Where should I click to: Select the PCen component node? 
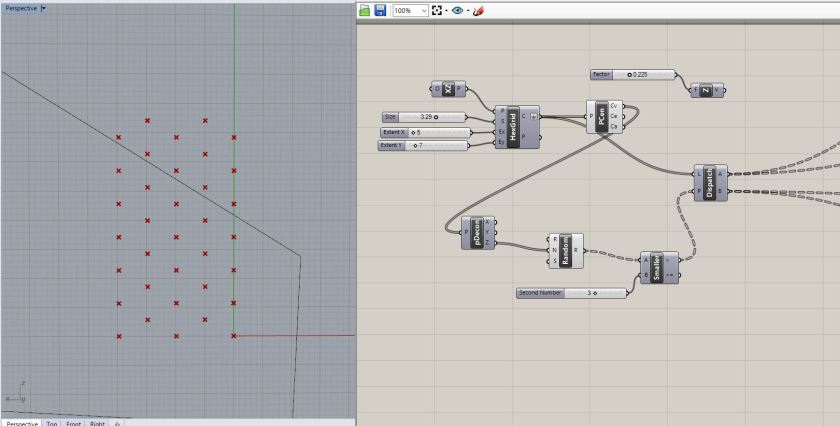click(602, 116)
